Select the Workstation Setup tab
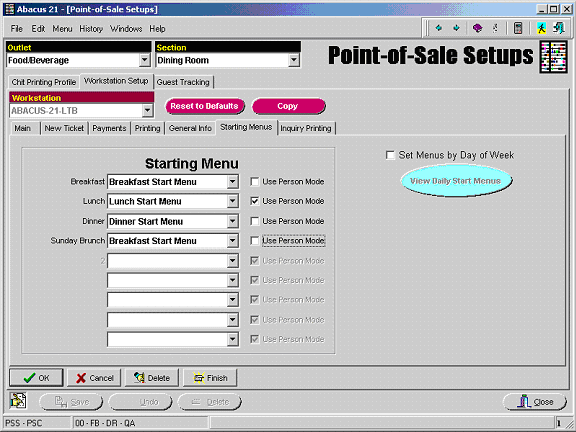 coord(116,81)
